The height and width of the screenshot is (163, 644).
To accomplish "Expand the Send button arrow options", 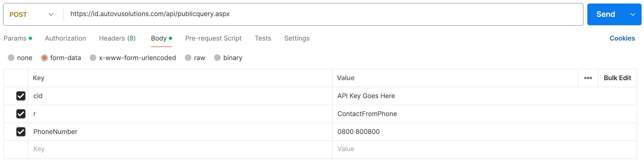I will pyautogui.click(x=633, y=14).
